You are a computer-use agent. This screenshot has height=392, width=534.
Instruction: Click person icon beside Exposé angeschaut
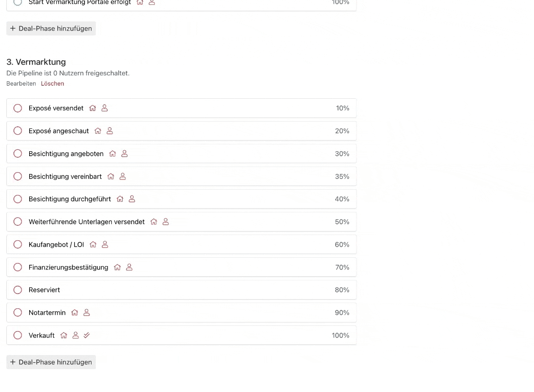109,131
